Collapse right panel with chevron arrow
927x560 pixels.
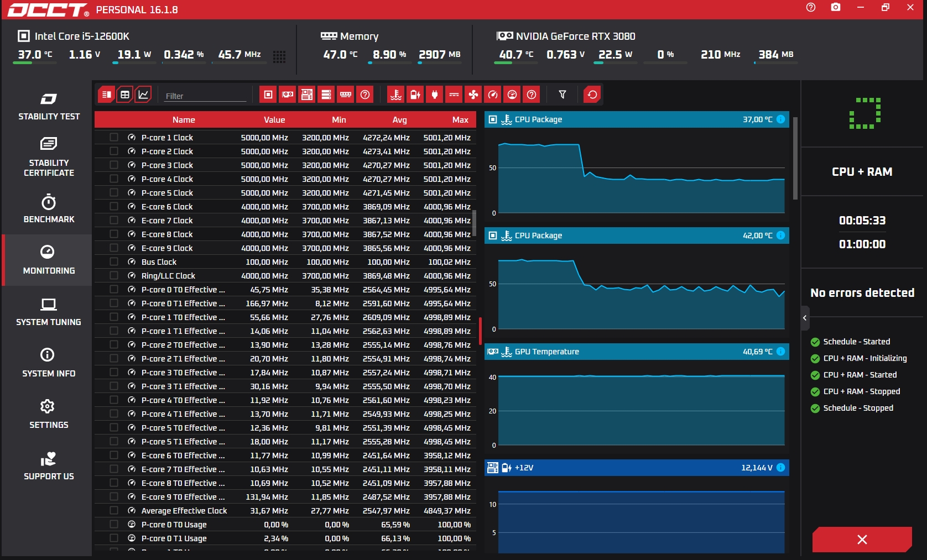805,318
